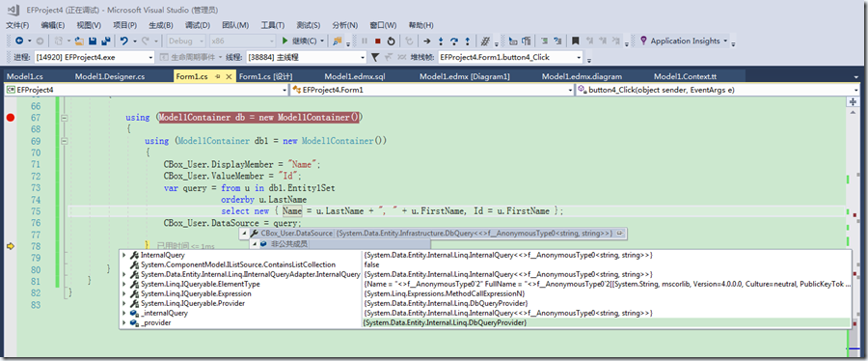
Task: Click the Visual Studio logo icon
Action: click(x=14, y=10)
